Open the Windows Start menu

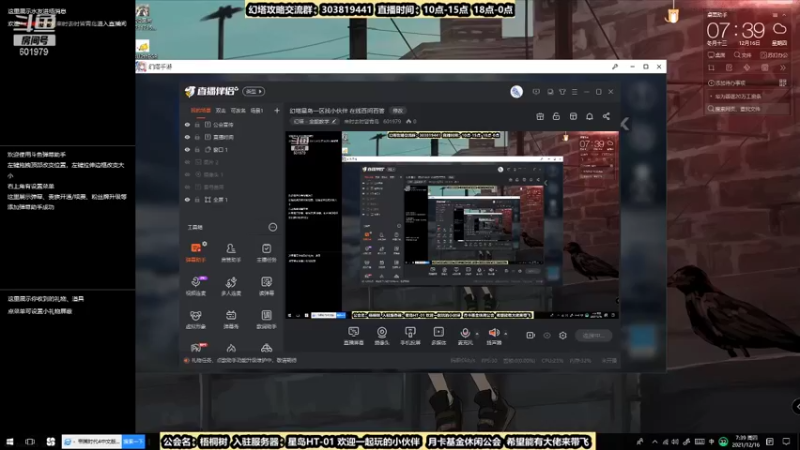(9, 442)
